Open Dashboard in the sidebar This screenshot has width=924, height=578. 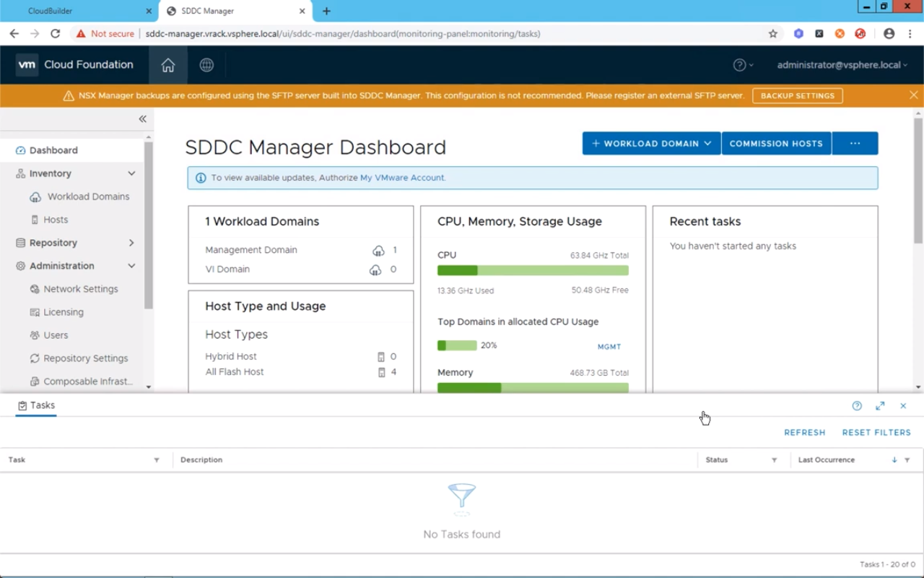click(53, 150)
